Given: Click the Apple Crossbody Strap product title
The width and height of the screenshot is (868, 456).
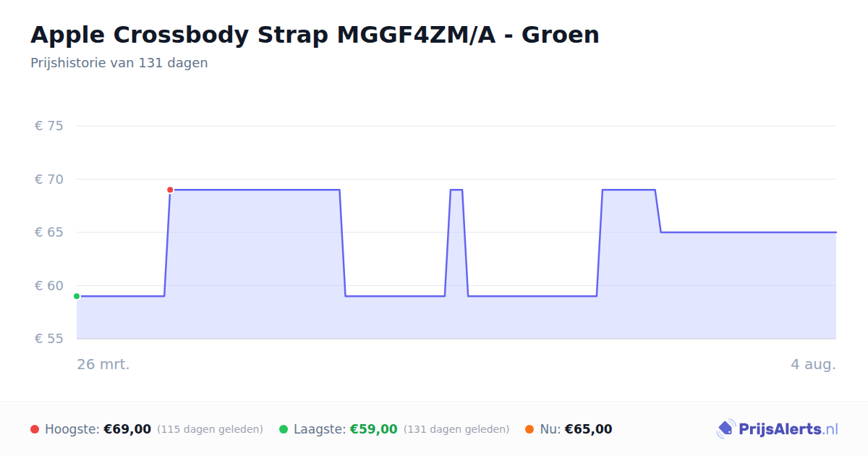Looking at the screenshot, I should (x=315, y=35).
